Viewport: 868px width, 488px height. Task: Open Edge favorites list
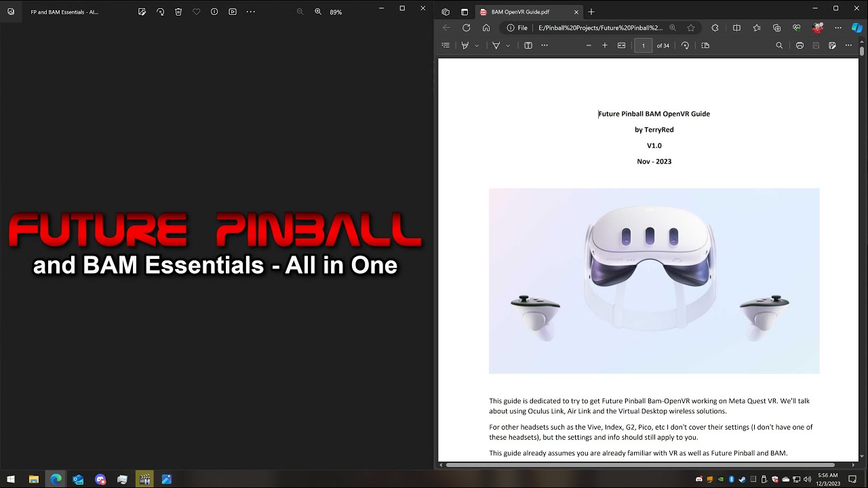click(x=757, y=28)
